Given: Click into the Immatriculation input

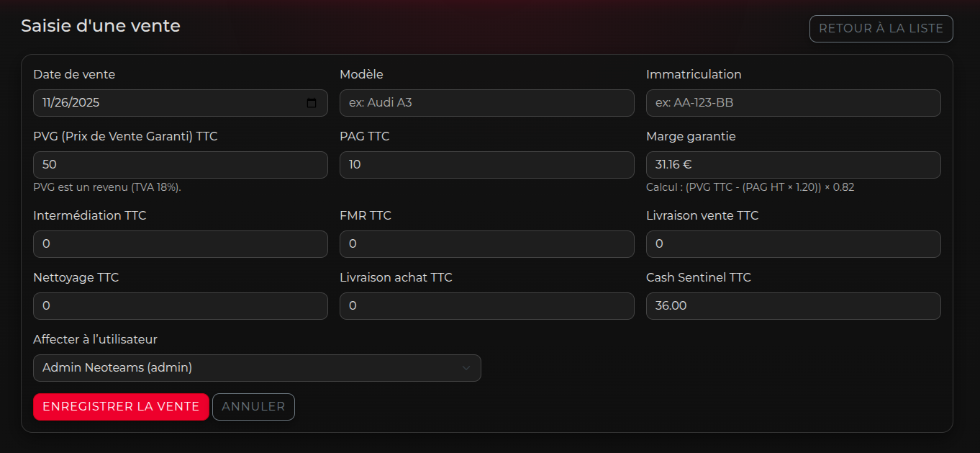Looking at the screenshot, I should pos(793,103).
